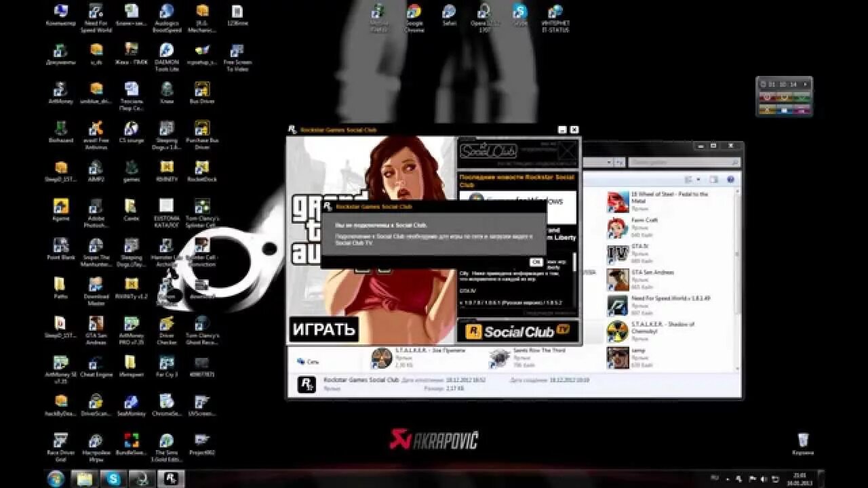The width and height of the screenshot is (868, 488).
Task: Open the Need For Speed World desktop shortcut
Action: (x=96, y=18)
